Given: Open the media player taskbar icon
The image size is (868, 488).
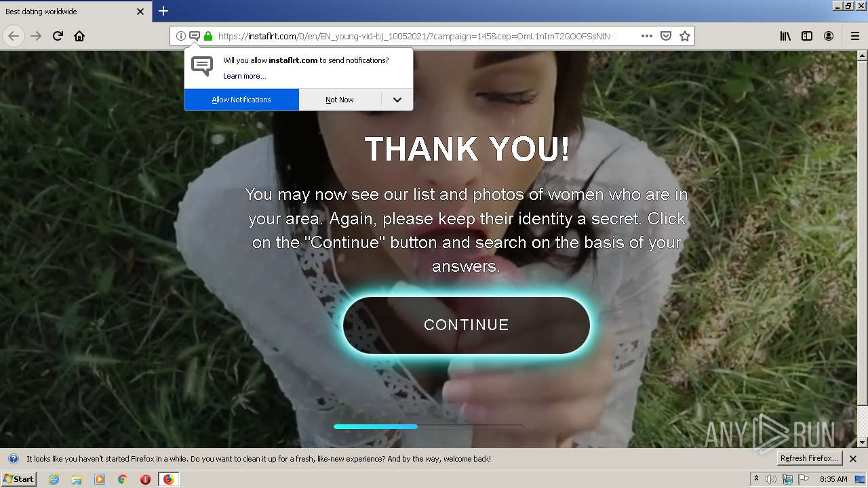Looking at the screenshot, I should [x=100, y=479].
